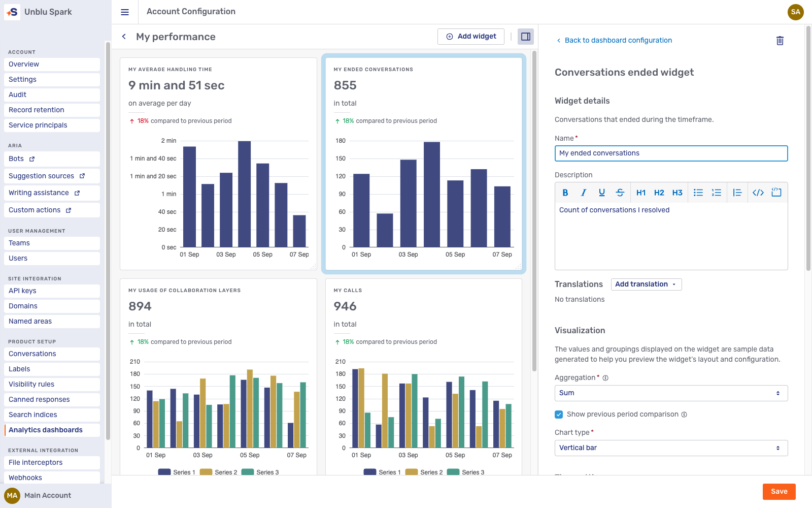Save the widget configuration
The image size is (812, 508).
point(779,492)
